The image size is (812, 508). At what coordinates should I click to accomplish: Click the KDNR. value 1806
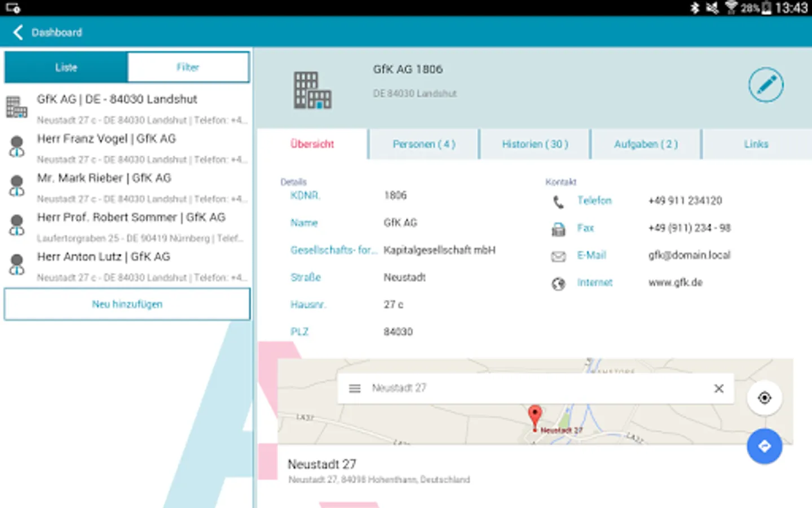395,195
